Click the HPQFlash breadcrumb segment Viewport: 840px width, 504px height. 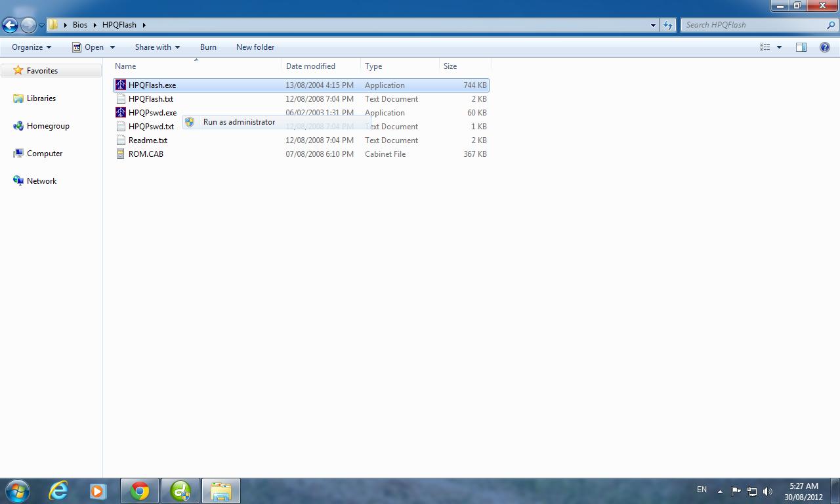[x=119, y=25]
